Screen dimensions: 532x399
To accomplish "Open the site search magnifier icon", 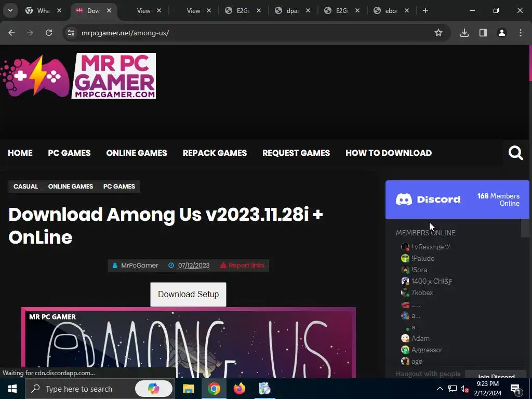I will [516, 153].
